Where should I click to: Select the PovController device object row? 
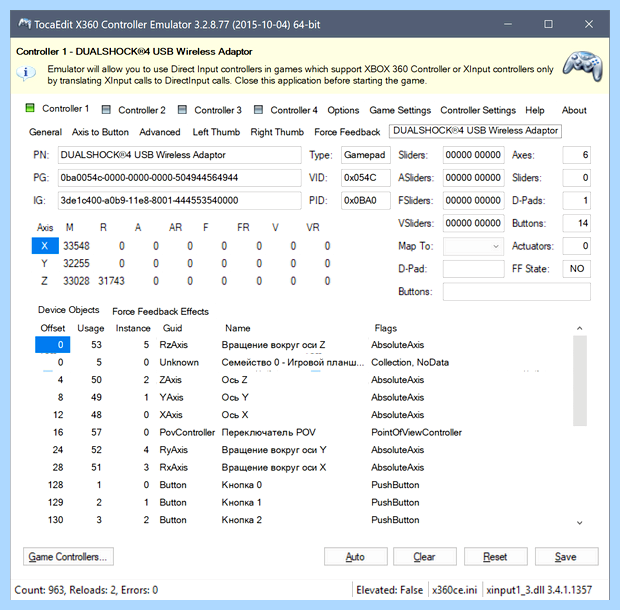(304, 432)
